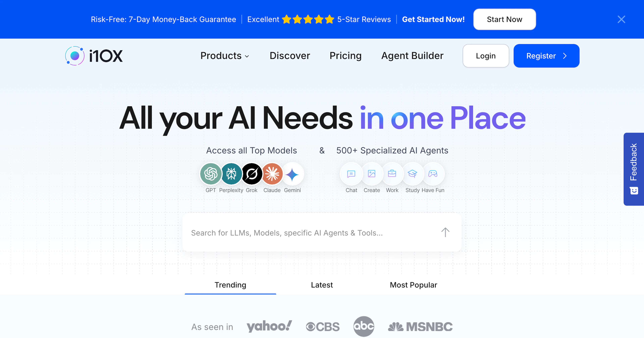Open the Create agent icon
The image size is (644, 338).
pos(372,174)
